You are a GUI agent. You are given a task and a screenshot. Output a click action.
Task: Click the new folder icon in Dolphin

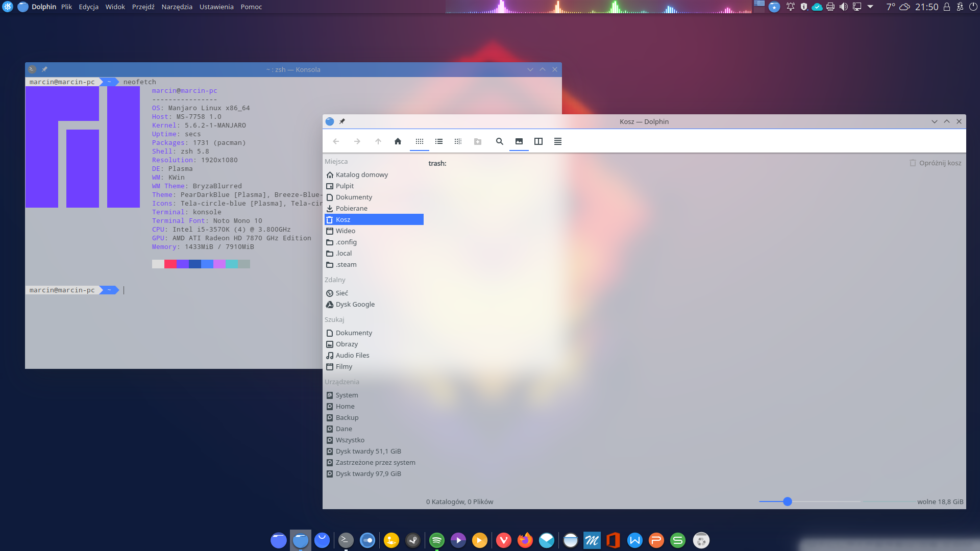pos(478,141)
